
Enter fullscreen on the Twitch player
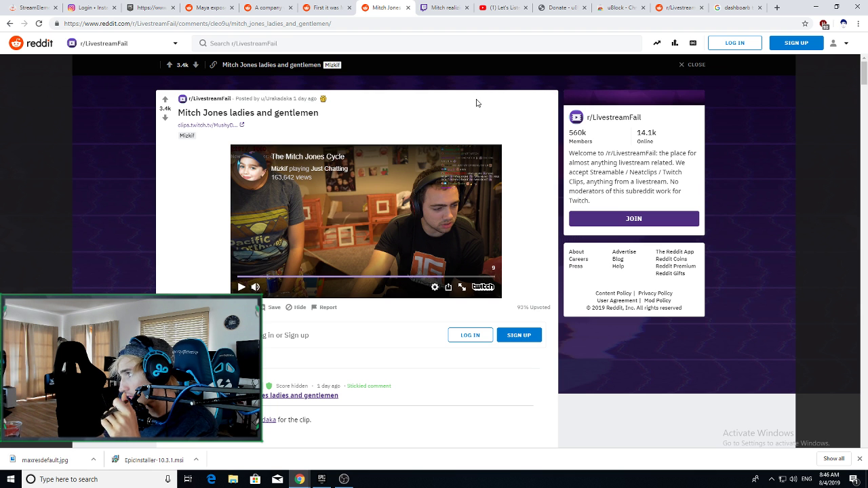pyautogui.click(x=462, y=287)
